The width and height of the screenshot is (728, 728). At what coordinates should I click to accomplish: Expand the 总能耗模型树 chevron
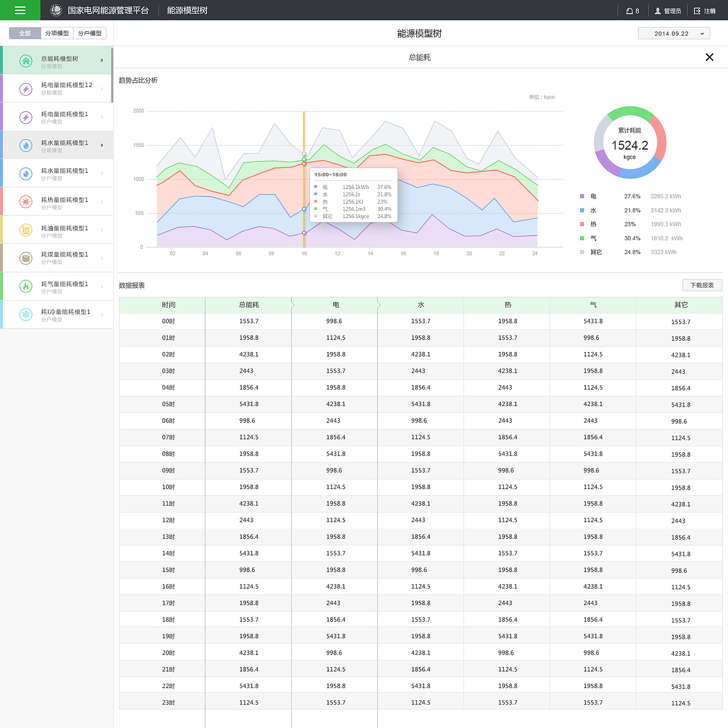click(x=102, y=60)
